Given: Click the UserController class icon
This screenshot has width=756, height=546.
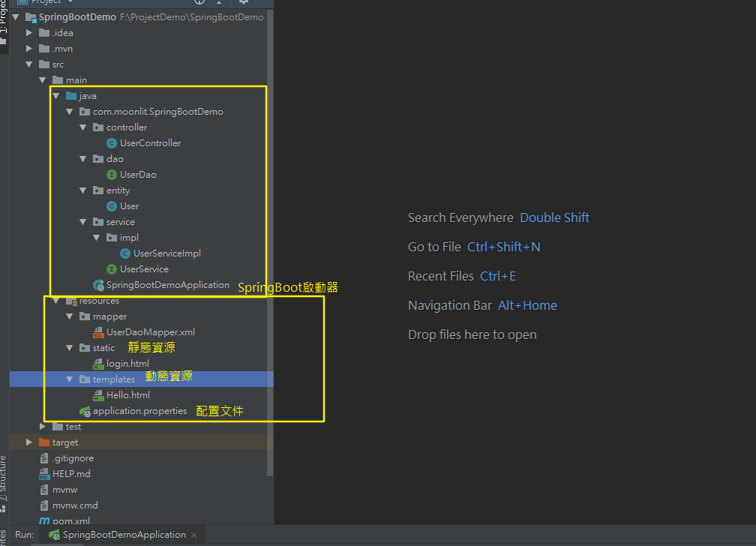Looking at the screenshot, I should point(111,143).
